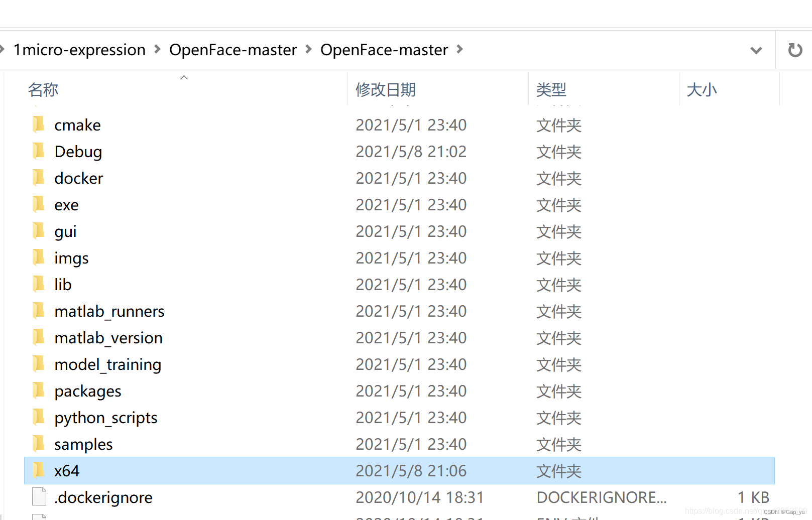Image resolution: width=812 pixels, height=520 pixels.
Task: Select the docker folder name
Action: click(79, 178)
